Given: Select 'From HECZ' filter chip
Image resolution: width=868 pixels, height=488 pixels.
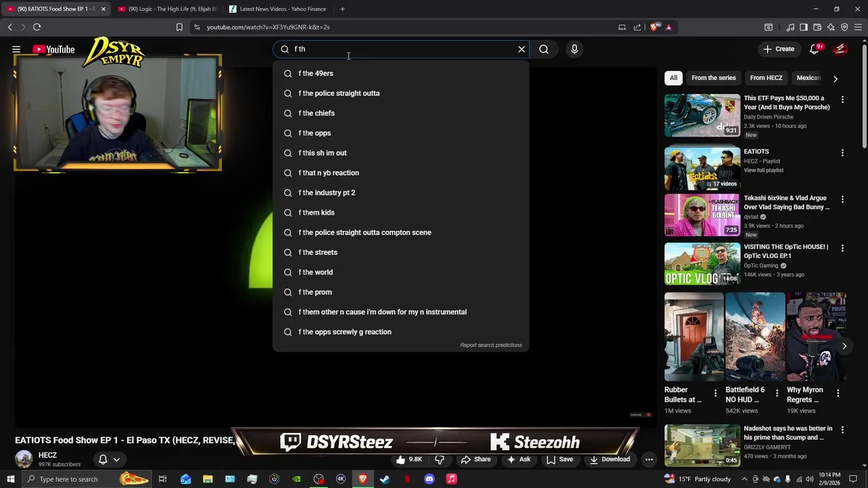Looking at the screenshot, I should (766, 78).
